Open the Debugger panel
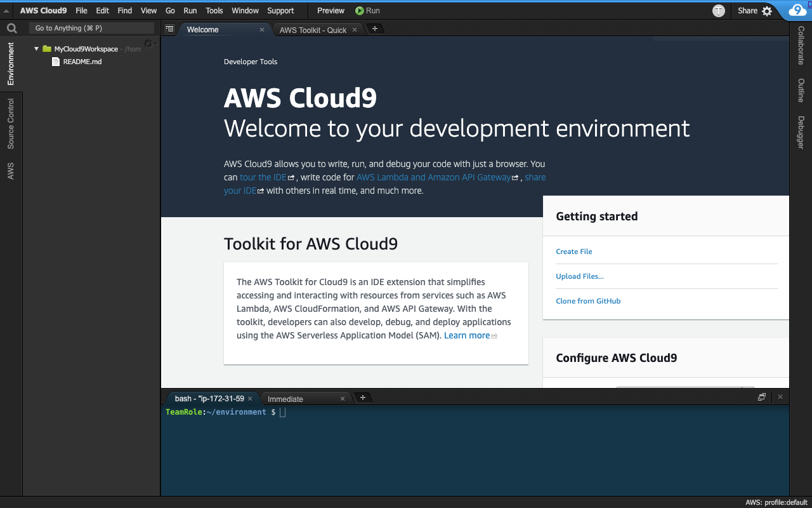 click(x=801, y=133)
